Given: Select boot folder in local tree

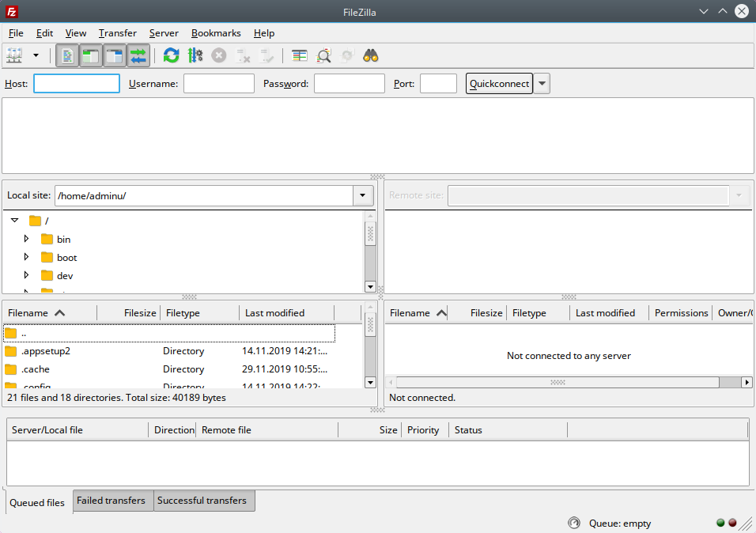Looking at the screenshot, I should click(x=59, y=258).
